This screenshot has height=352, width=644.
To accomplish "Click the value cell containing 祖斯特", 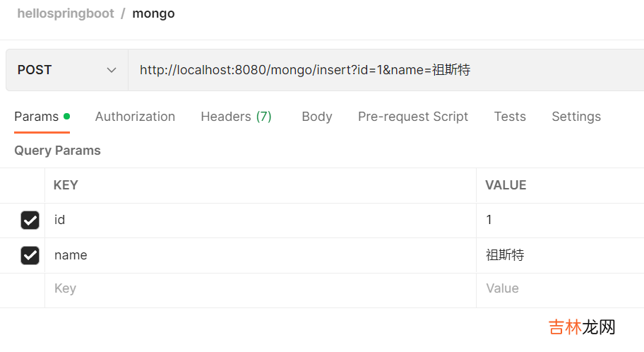I will coord(559,255).
